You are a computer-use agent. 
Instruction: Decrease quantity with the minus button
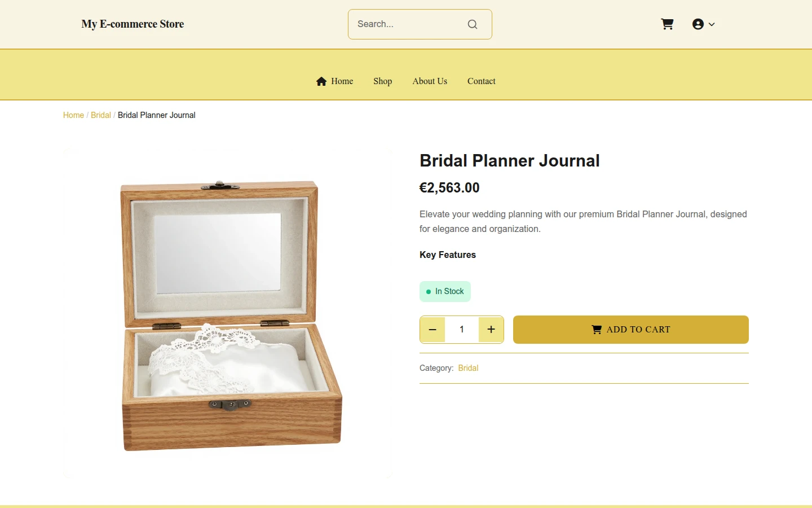pos(433,330)
